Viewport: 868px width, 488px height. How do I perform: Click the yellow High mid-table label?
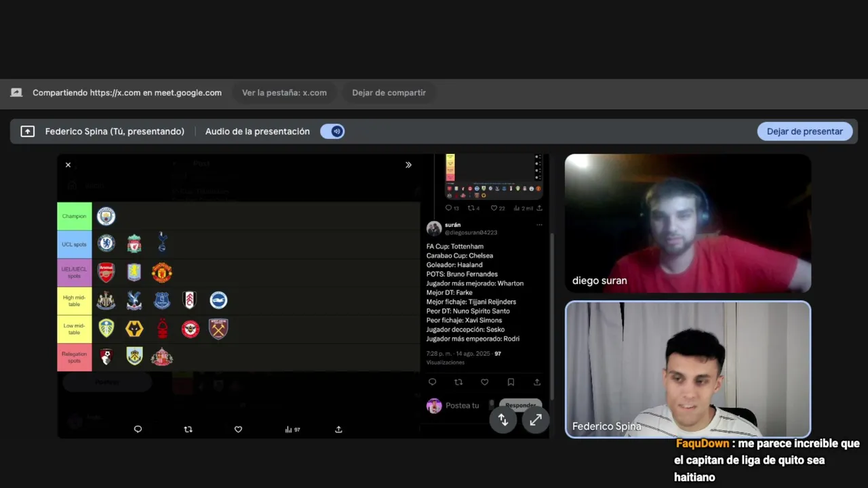tap(75, 300)
